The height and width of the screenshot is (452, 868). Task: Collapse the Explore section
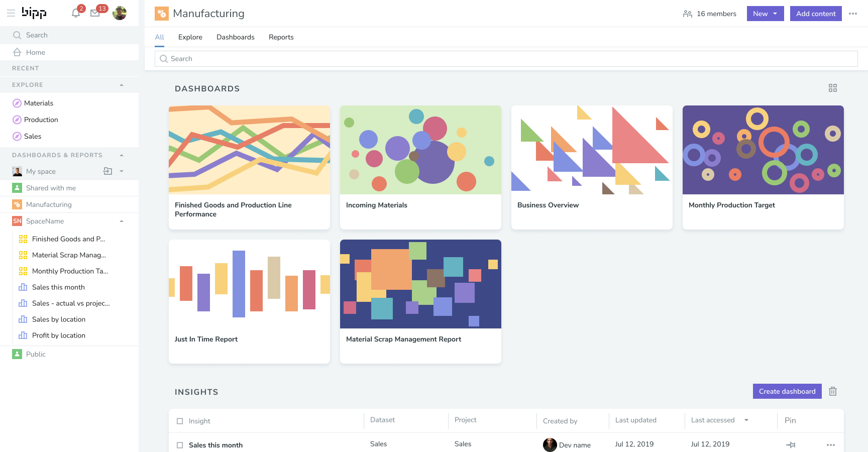click(122, 85)
